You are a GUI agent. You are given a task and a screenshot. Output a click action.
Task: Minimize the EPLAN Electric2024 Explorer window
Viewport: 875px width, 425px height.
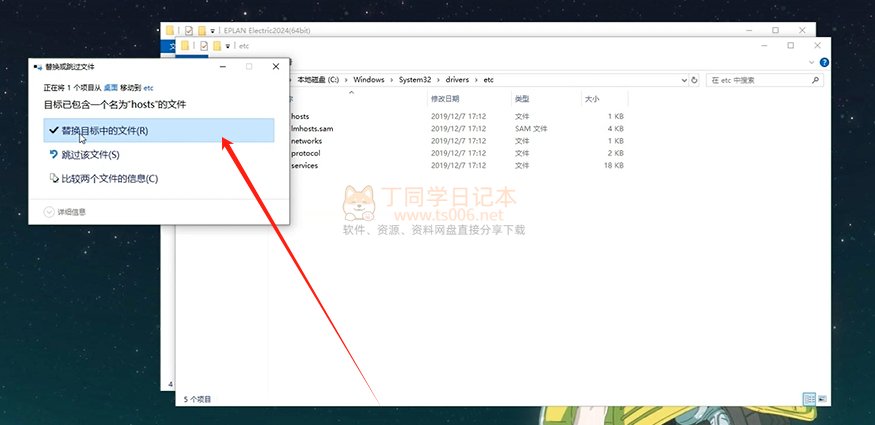point(748,30)
